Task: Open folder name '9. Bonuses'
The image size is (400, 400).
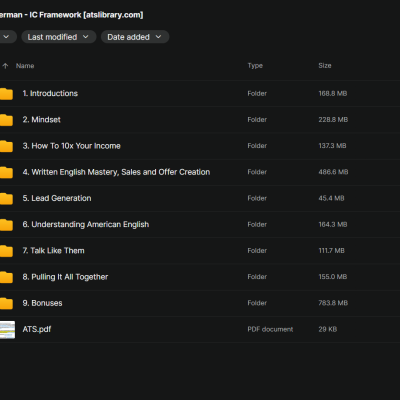Action: 42,303
